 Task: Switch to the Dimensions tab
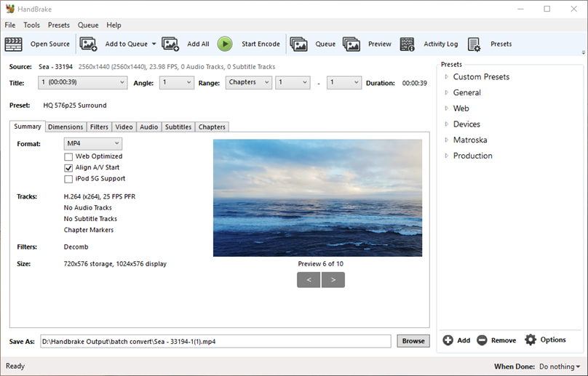65,127
